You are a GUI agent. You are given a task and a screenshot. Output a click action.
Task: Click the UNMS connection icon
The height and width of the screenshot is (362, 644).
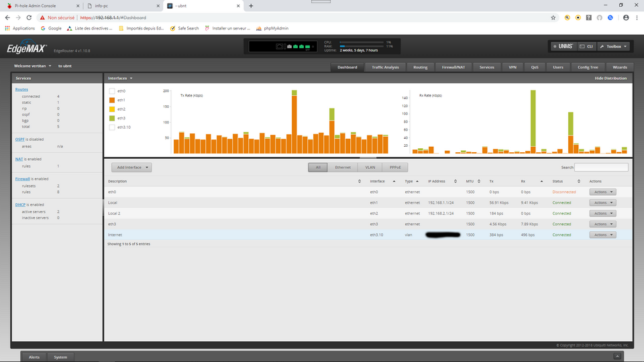coord(562,46)
